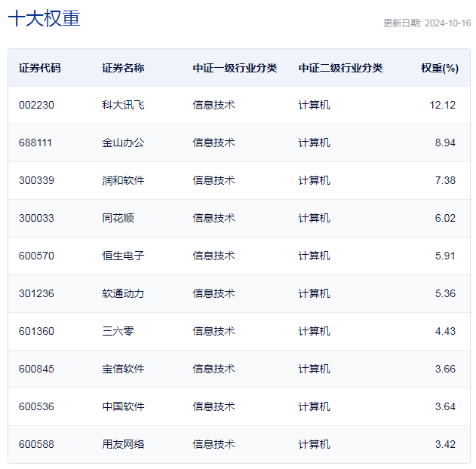Click the 证券代码 column header
476x469 pixels.
point(40,68)
